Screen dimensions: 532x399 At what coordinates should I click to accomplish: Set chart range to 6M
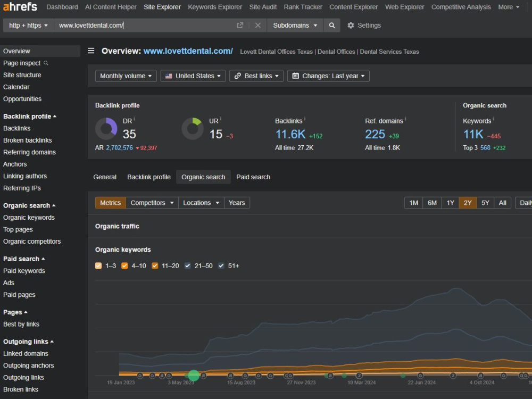click(x=432, y=203)
